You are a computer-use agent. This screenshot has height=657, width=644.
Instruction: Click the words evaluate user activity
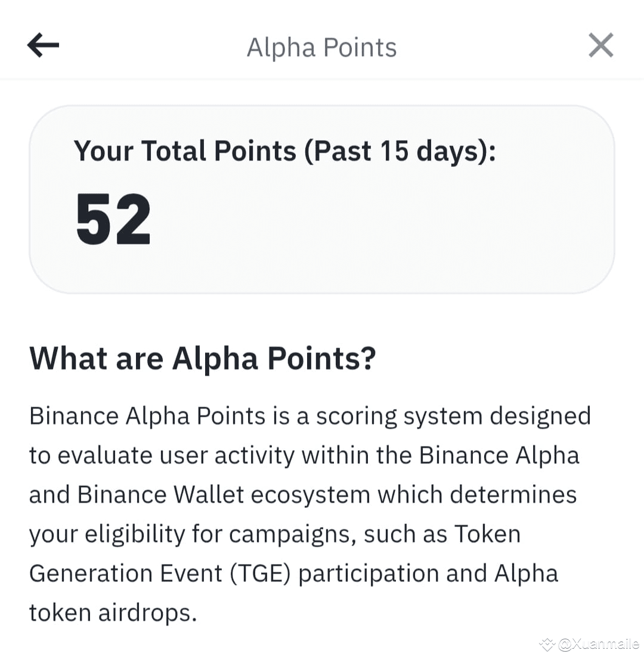coord(176,455)
